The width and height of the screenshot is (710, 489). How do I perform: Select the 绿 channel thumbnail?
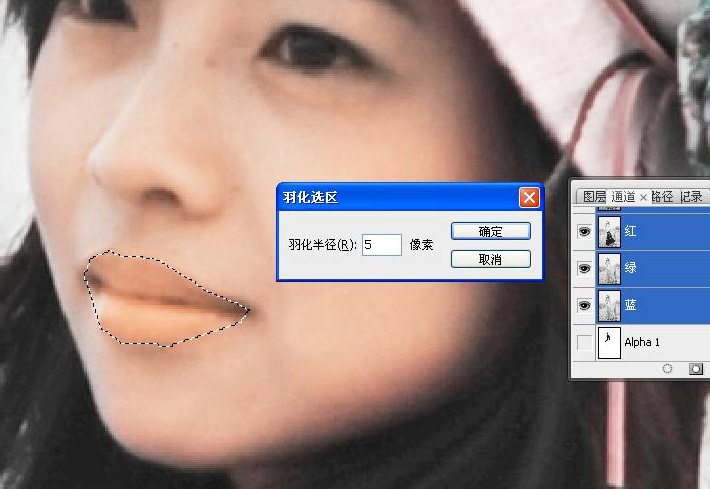click(609, 268)
